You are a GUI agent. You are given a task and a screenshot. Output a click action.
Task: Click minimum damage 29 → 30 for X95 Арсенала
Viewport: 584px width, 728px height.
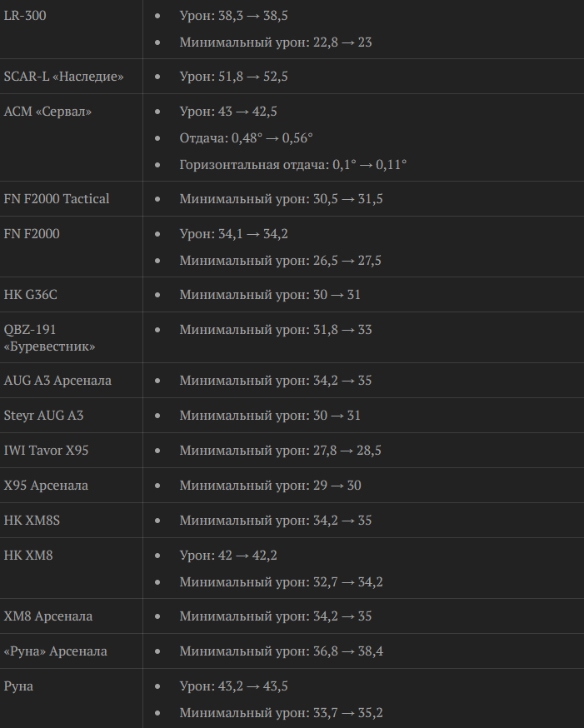270,486
